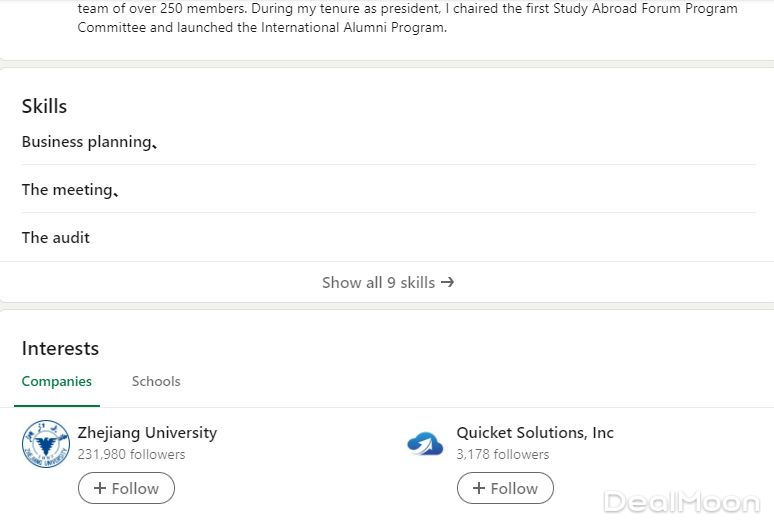Screen dimensions: 774x526
Task: Open the Schools tab under Interests
Action: point(156,381)
